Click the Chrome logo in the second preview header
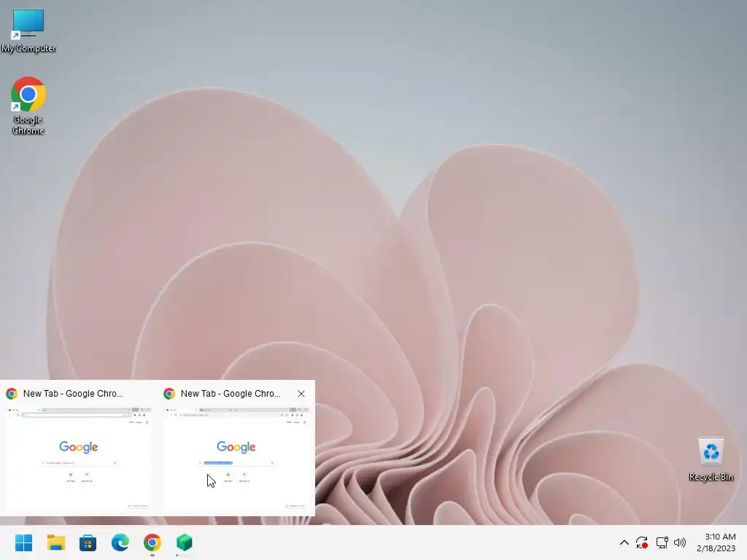747x560 pixels. [x=169, y=394]
